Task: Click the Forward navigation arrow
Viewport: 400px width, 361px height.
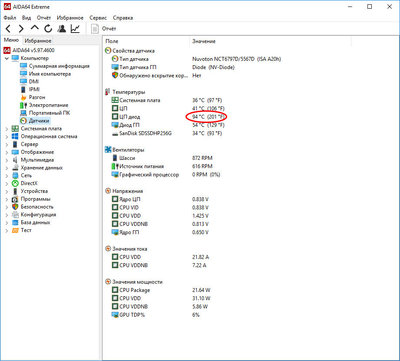Action: (21, 29)
